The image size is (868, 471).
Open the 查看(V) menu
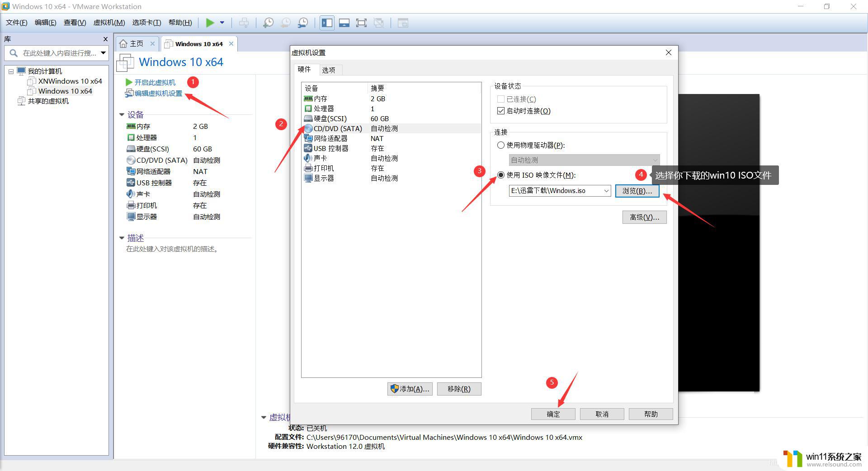pos(75,23)
